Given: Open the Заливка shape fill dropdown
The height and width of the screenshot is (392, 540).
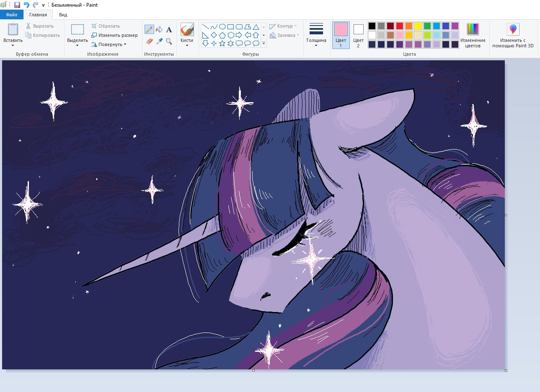Looking at the screenshot, I should click(284, 35).
